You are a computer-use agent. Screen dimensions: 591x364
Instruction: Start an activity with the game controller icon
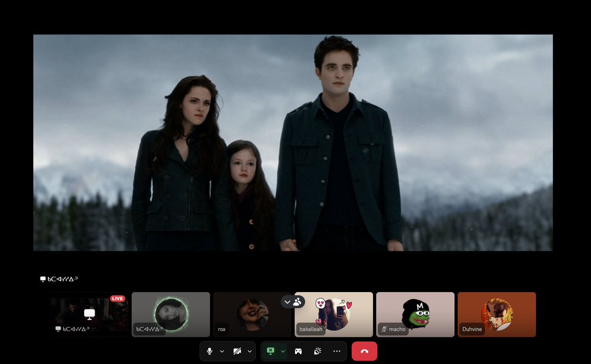(298, 351)
